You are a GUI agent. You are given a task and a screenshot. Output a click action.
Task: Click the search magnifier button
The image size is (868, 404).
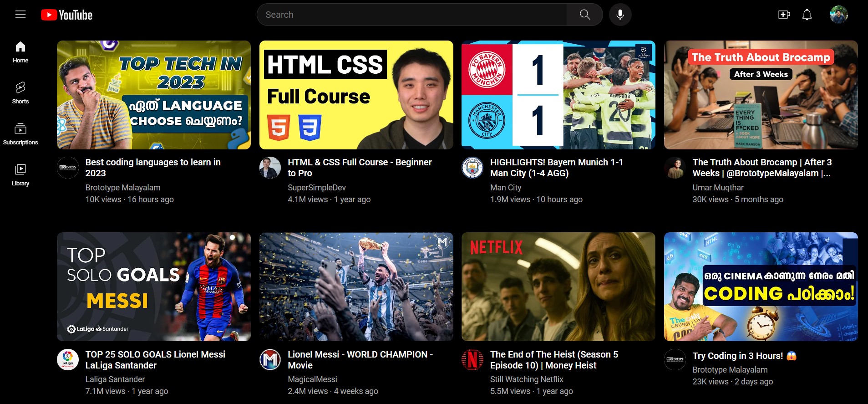(x=585, y=15)
